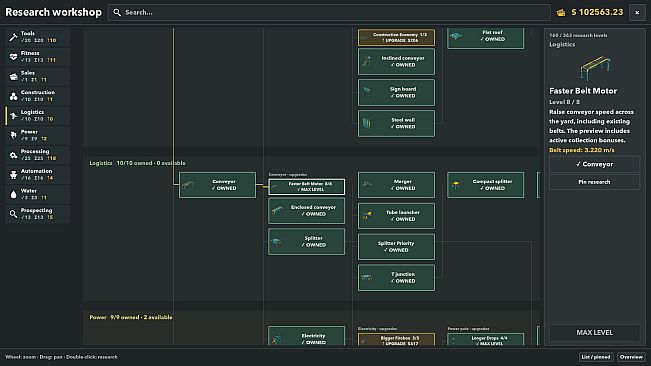Open the Sales research tab
The width and height of the screenshot is (651, 366).
[x=38, y=76]
